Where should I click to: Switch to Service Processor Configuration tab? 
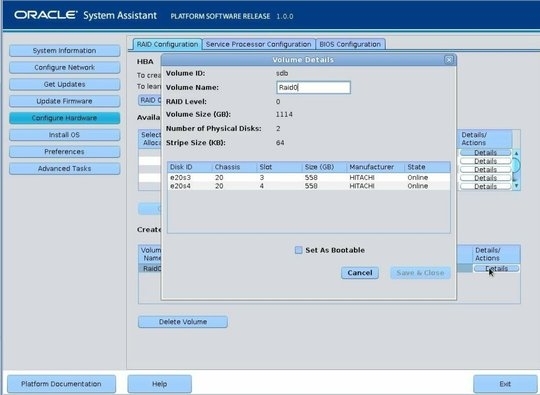(259, 44)
